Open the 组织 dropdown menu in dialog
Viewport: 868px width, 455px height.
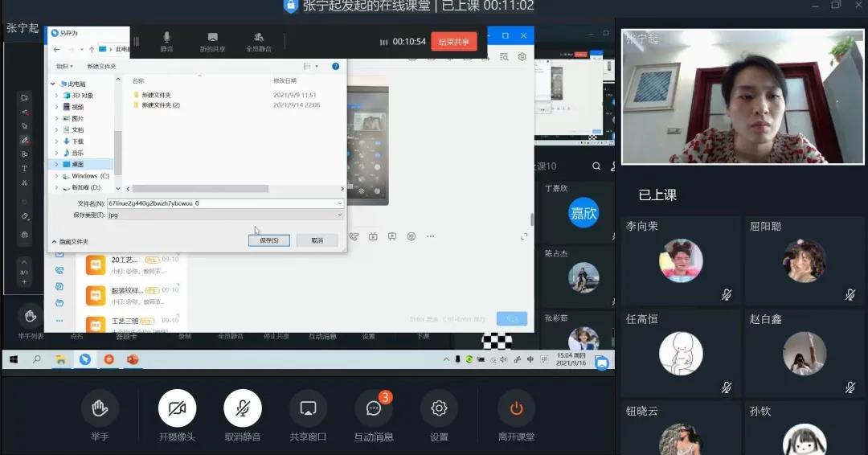point(63,66)
